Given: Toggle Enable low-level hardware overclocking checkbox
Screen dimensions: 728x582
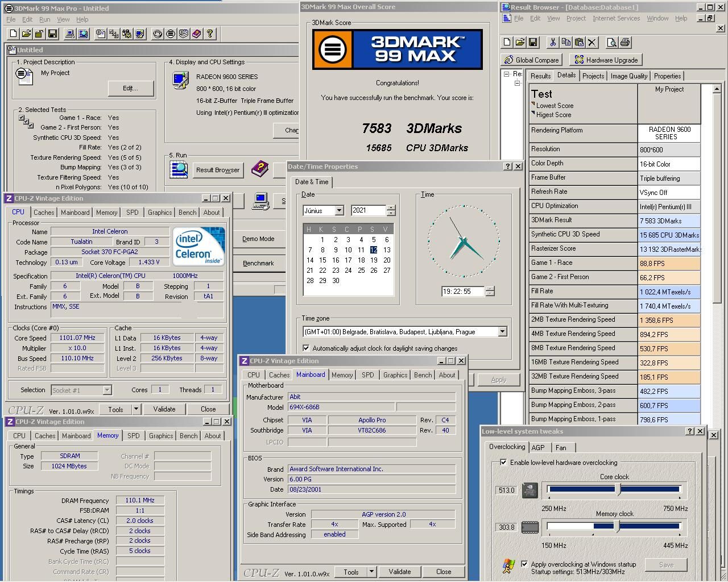Looking at the screenshot, I should point(503,462).
